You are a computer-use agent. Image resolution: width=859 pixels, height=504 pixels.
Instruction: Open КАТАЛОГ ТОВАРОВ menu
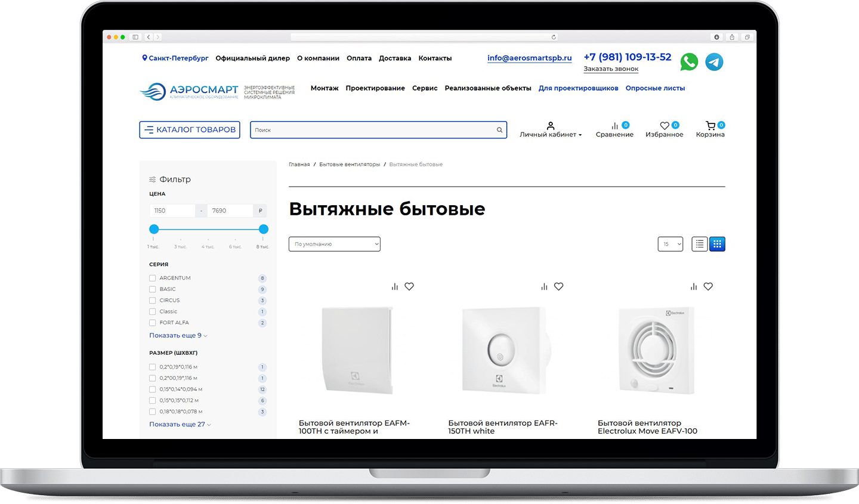[190, 130]
